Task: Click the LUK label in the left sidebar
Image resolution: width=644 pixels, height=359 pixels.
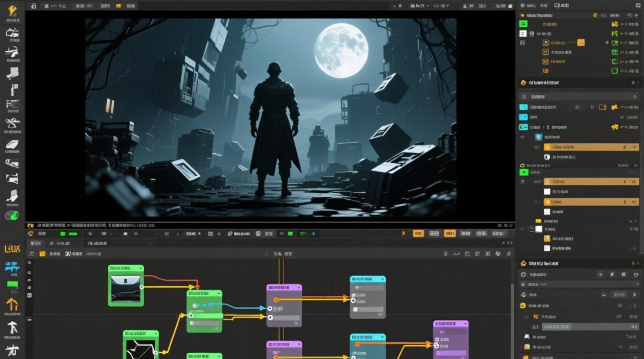Action: pyautogui.click(x=11, y=249)
